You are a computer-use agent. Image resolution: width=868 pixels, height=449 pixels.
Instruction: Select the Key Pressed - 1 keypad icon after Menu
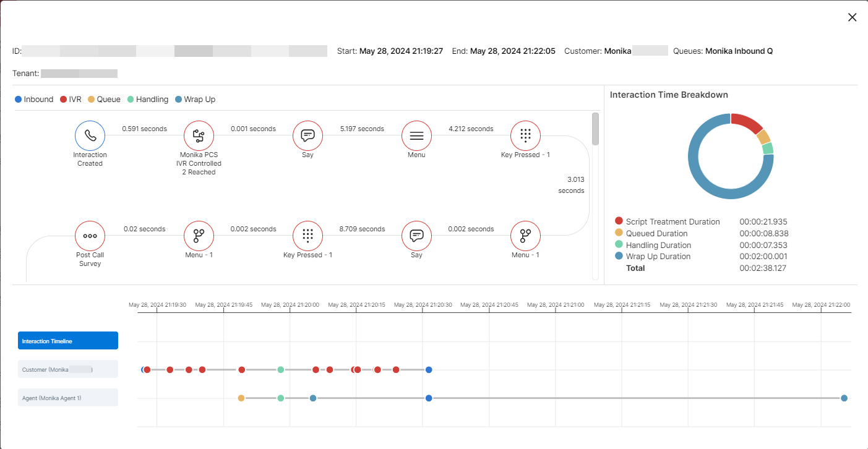coord(525,135)
